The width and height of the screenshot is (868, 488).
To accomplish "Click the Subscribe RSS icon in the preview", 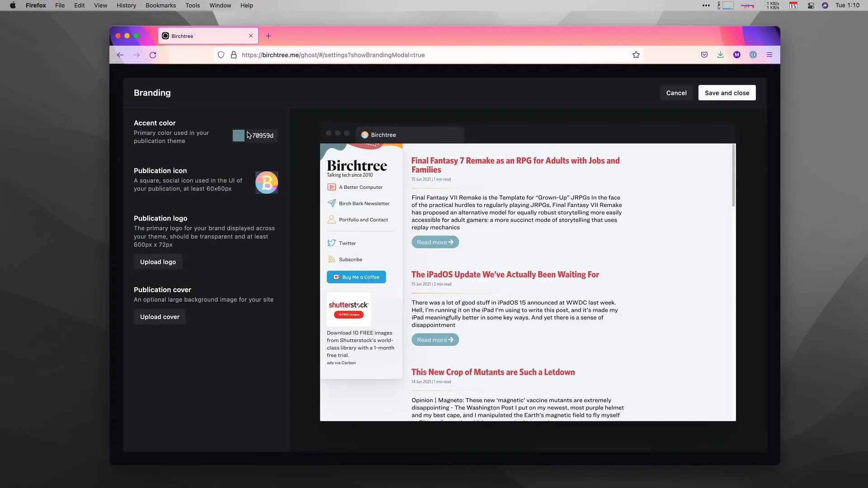I will pyautogui.click(x=331, y=259).
